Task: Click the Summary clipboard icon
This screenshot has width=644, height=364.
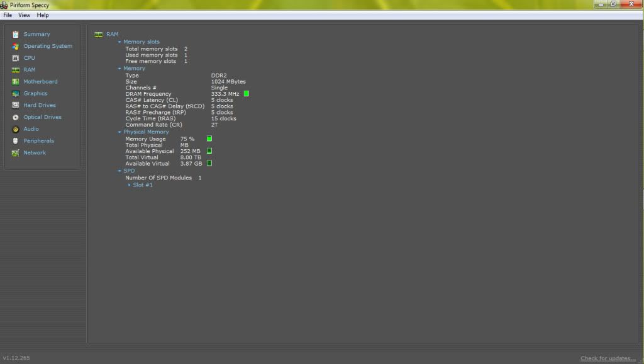Action: (16, 35)
